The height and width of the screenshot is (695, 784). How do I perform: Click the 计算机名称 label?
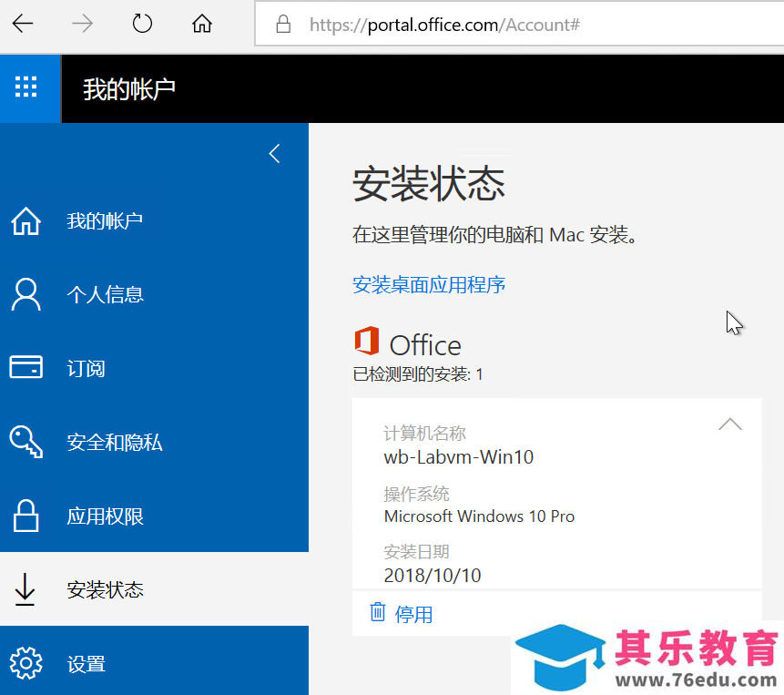pos(424,433)
